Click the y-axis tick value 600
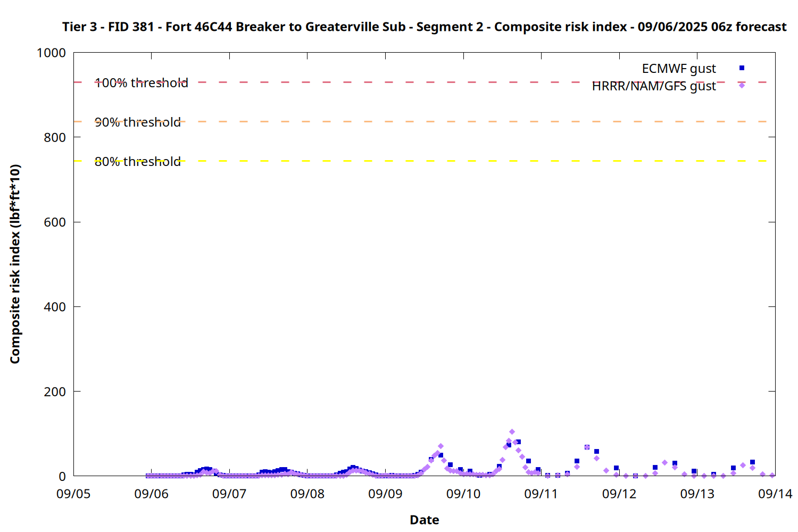This screenshot has width=798, height=532. 55,222
